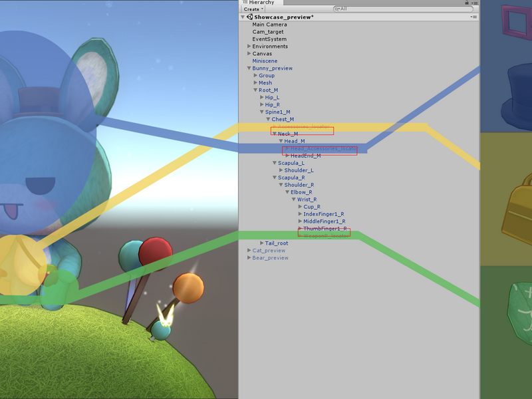Select the Head_Accessories_locator item
This screenshot has width=532, height=399.
pyautogui.click(x=323, y=148)
